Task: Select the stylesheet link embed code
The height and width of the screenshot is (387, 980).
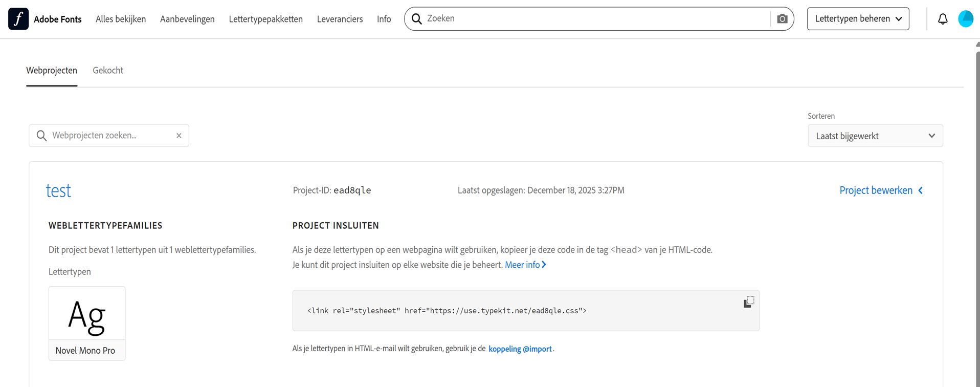Action: click(447, 311)
